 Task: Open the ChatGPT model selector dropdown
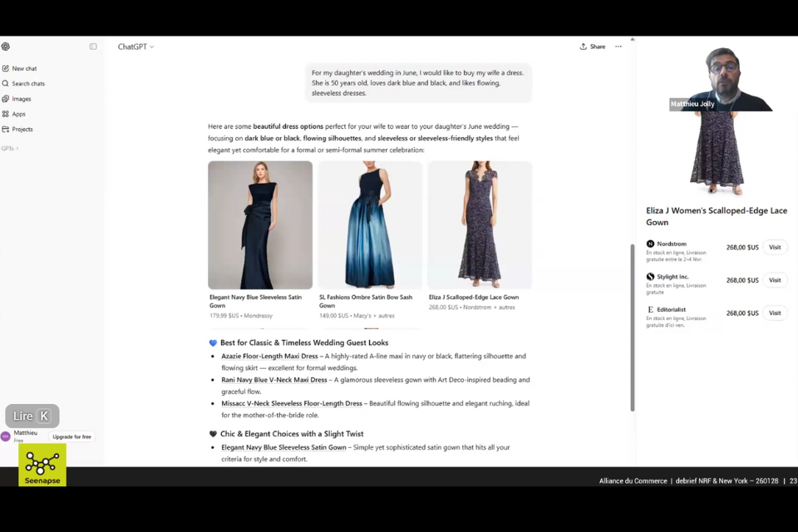135,47
